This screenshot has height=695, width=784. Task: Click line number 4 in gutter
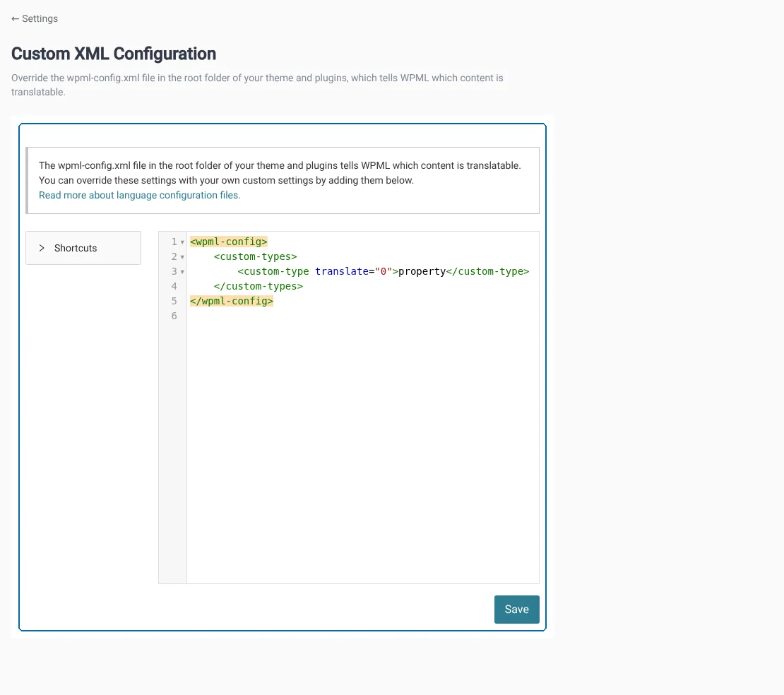(x=174, y=286)
